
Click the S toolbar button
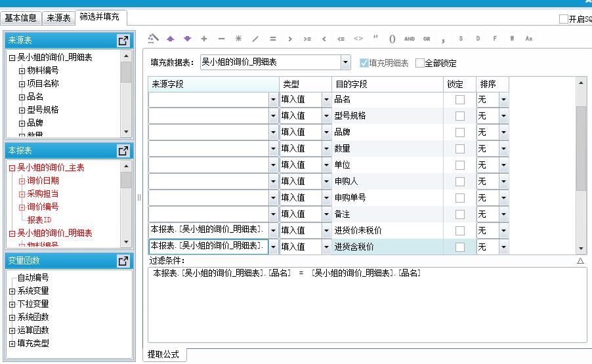click(x=461, y=39)
